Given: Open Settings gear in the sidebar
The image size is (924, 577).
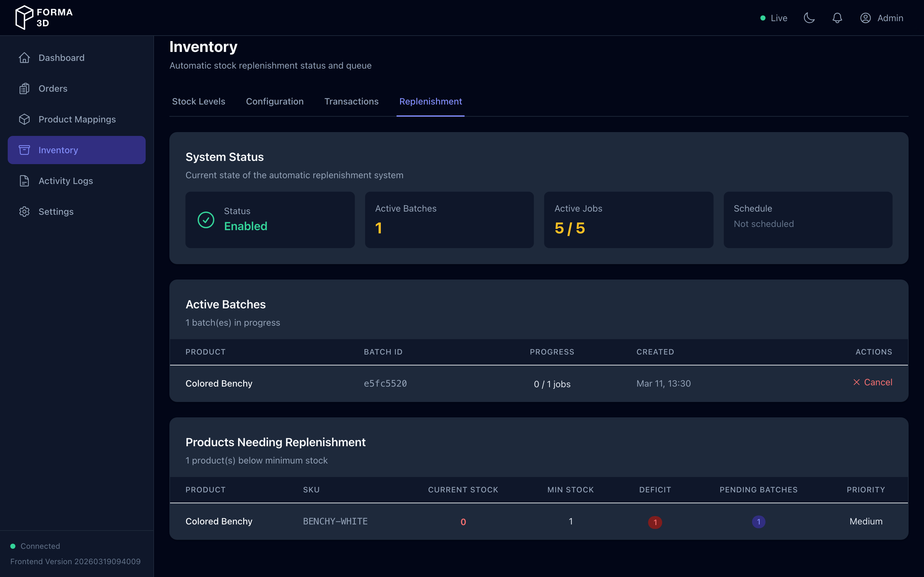Looking at the screenshot, I should tap(24, 212).
